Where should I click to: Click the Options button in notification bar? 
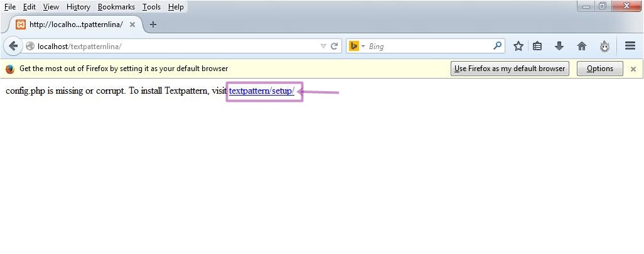pos(599,69)
